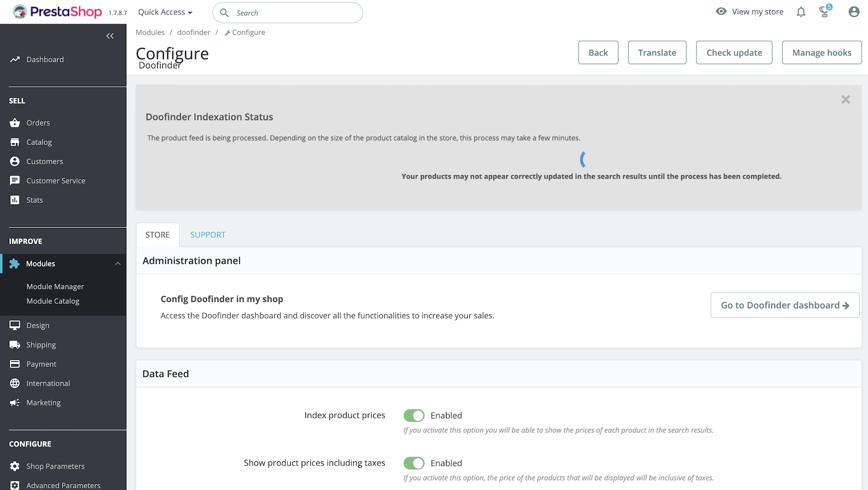Click the Customer Service chat icon
Viewport: 868px width, 490px height.
coord(15,181)
